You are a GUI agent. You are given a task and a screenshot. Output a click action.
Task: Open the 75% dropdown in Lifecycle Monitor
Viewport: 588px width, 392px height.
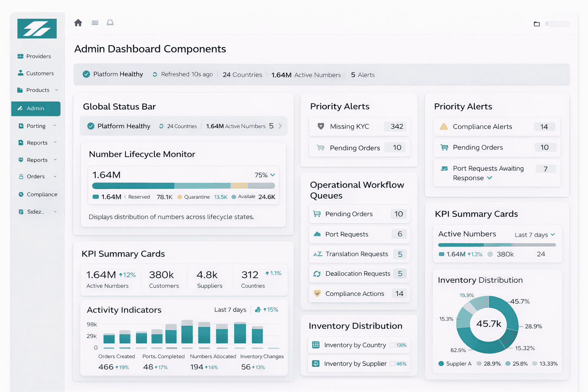[x=265, y=175]
